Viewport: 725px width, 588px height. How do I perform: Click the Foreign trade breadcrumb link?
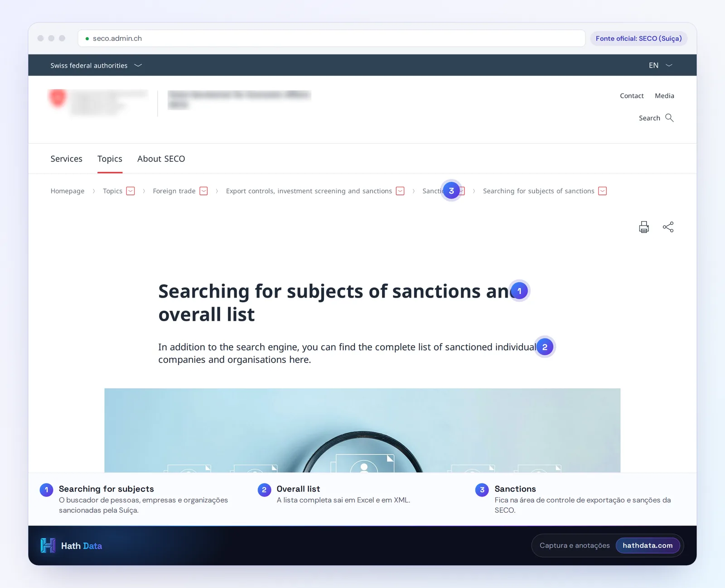[174, 191]
